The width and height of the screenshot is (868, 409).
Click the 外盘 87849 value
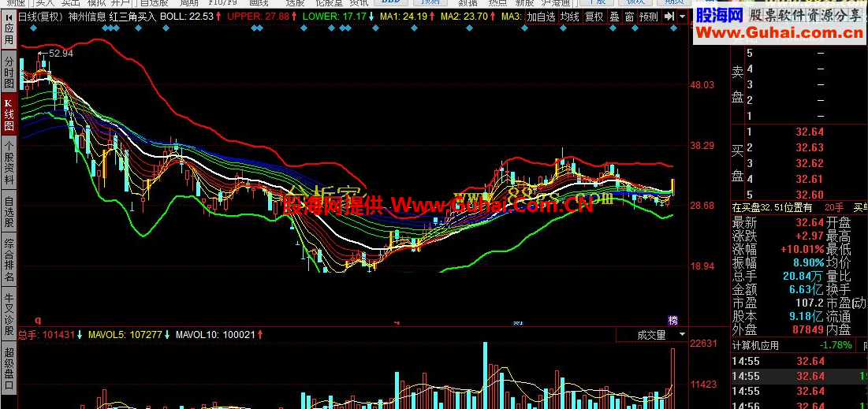tap(807, 330)
